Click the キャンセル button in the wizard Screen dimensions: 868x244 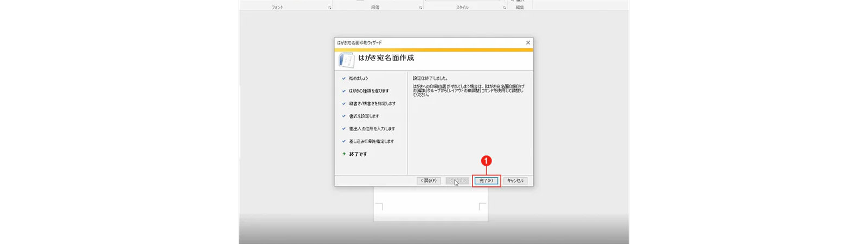tap(515, 180)
